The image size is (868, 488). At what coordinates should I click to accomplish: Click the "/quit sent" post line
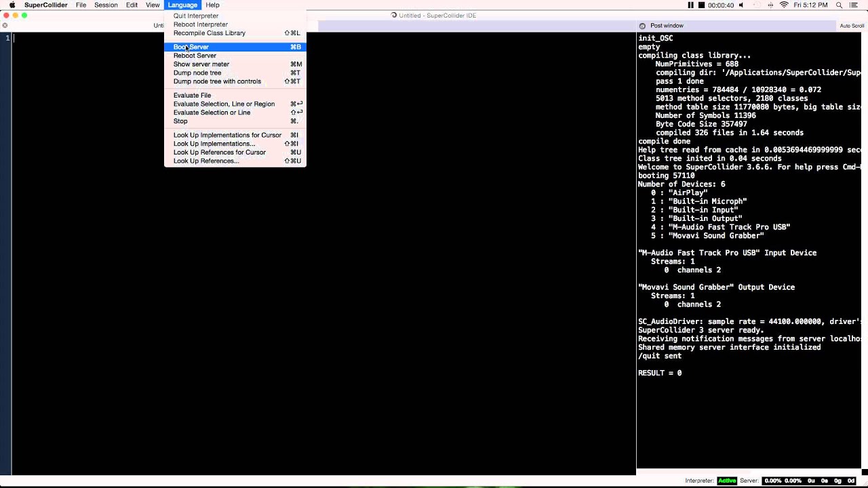click(660, 356)
